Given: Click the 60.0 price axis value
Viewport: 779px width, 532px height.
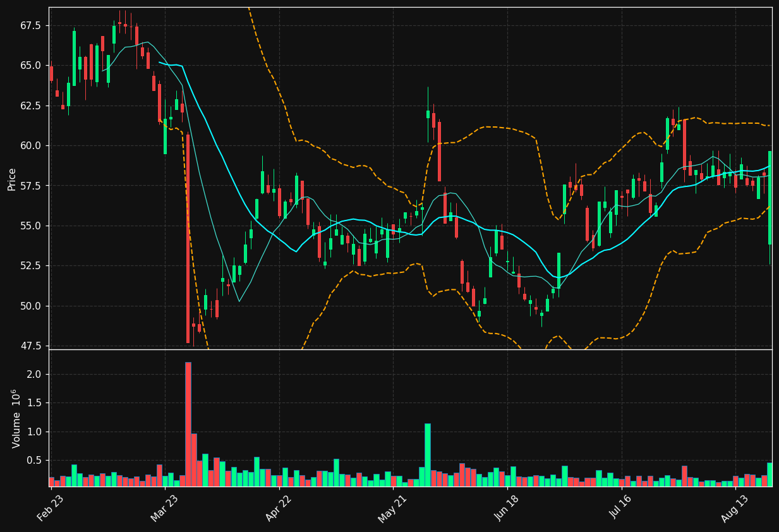Looking at the screenshot, I should 31,145.
